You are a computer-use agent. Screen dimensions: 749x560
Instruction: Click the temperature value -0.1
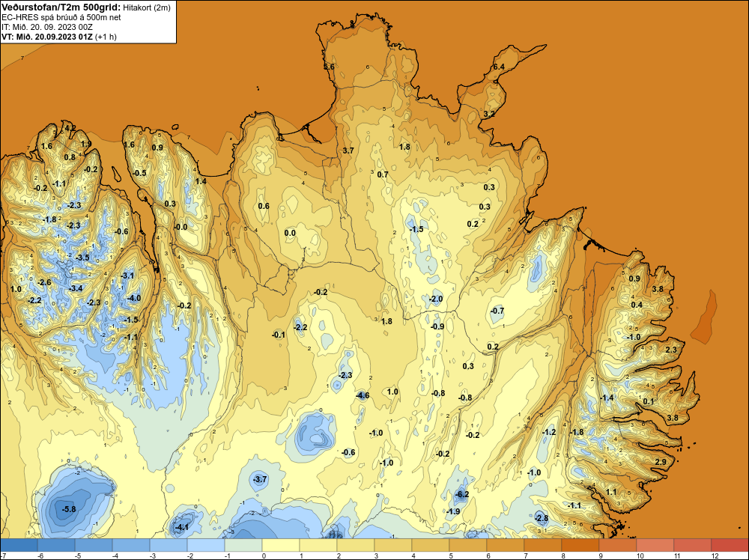279,335
